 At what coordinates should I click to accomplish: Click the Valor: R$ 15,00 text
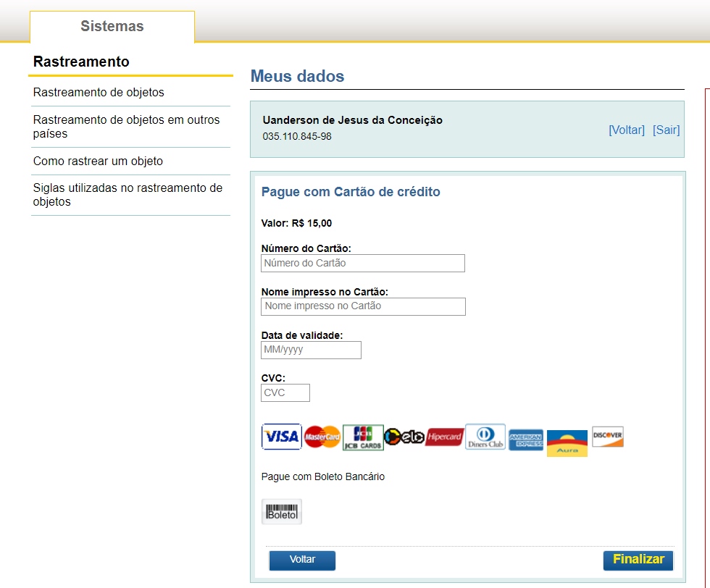(x=296, y=223)
